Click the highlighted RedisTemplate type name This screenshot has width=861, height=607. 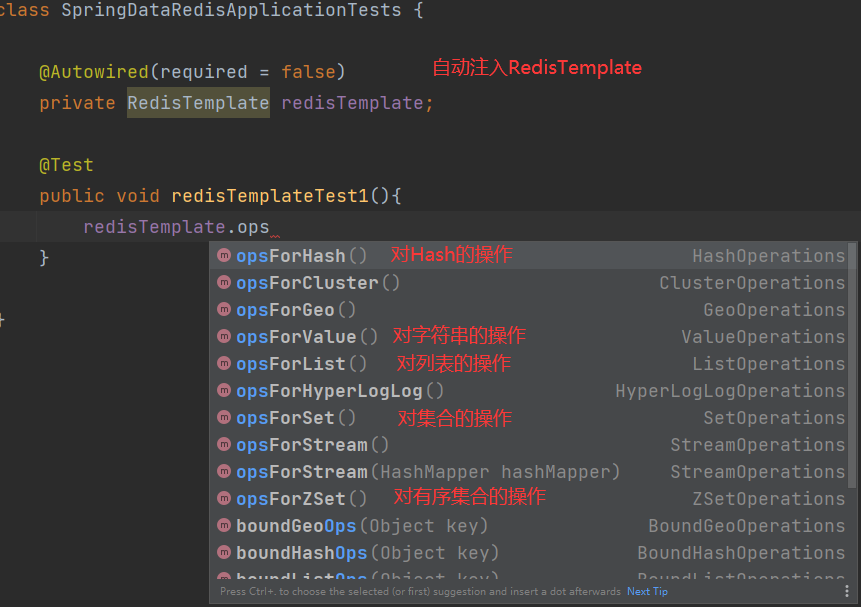pyautogui.click(x=198, y=103)
